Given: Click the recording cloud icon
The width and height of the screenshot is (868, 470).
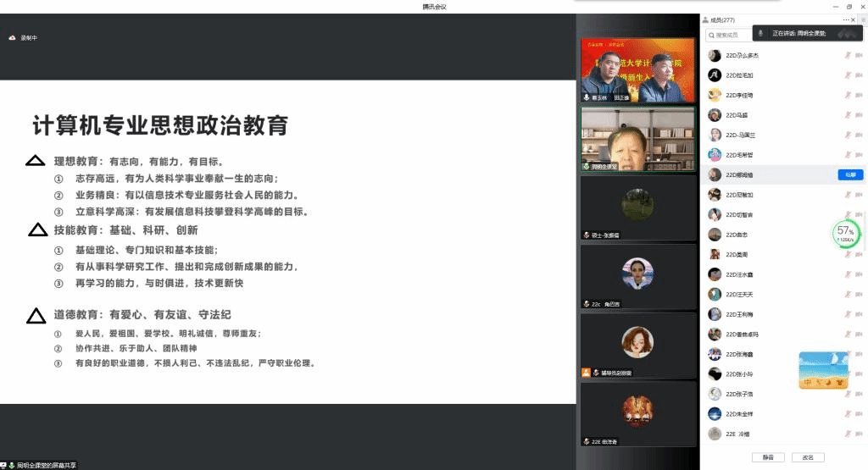Looking at the screenshot, I should tap(12, 38).
